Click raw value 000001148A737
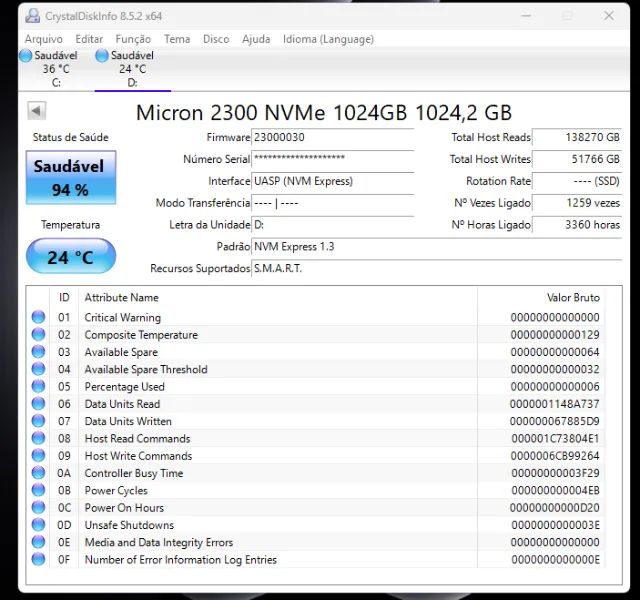 (554, 404)
